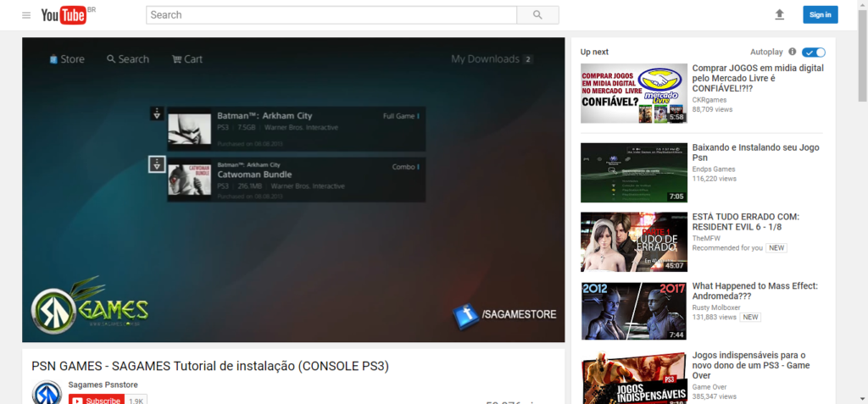Open Game Over channel link
Image resolution: width=868 pixels, height=404 pixels.
(x=709, y=387)
